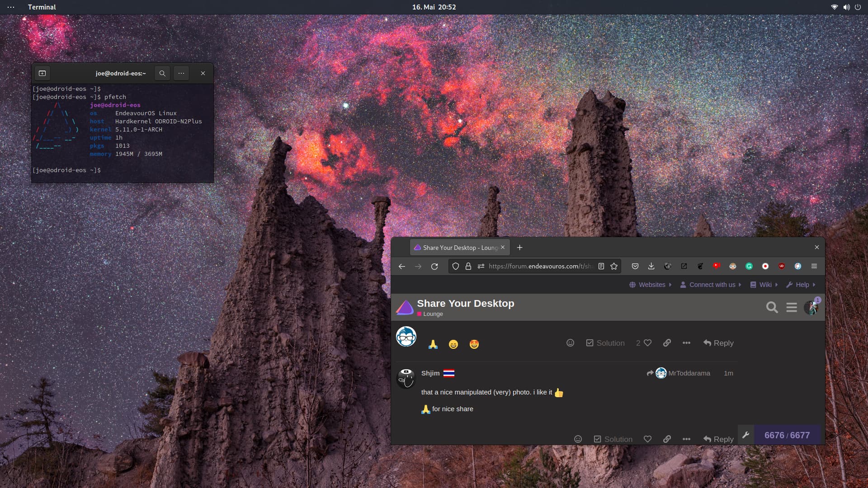Go back in the browser
The width and height of the screenshot is (868, 488).
pyautogui.click(x=401, y=266)
